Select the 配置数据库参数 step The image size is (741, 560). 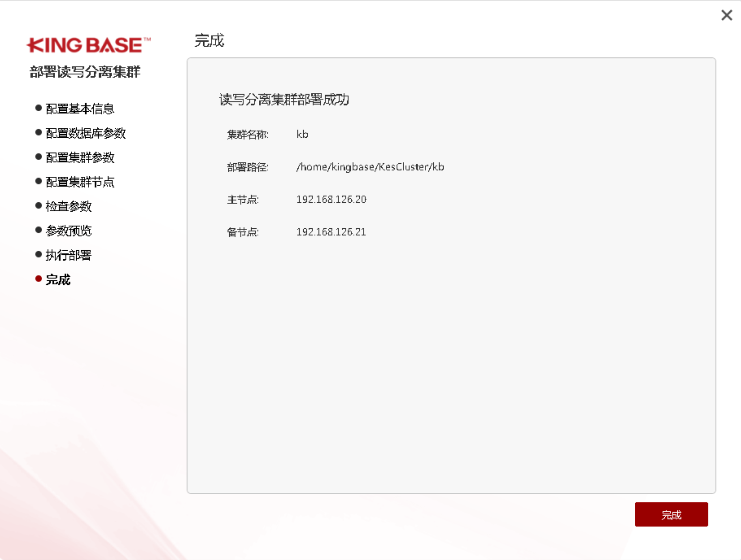coord(86,133)
